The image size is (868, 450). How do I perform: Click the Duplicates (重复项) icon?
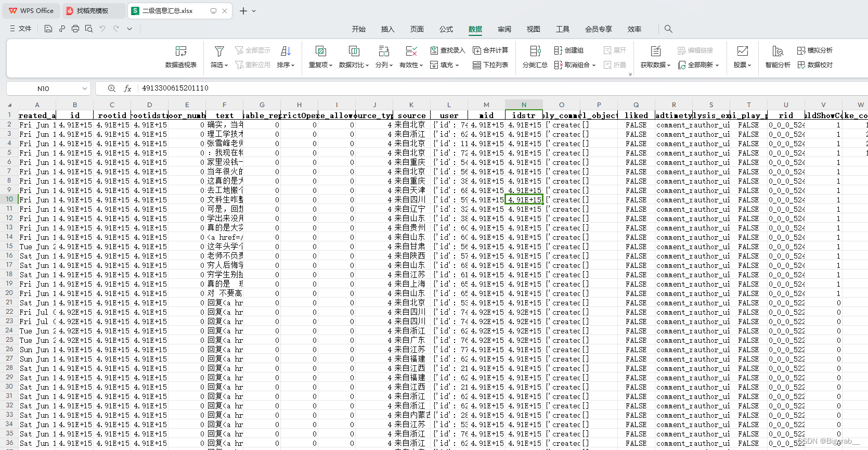pos(321,51)
